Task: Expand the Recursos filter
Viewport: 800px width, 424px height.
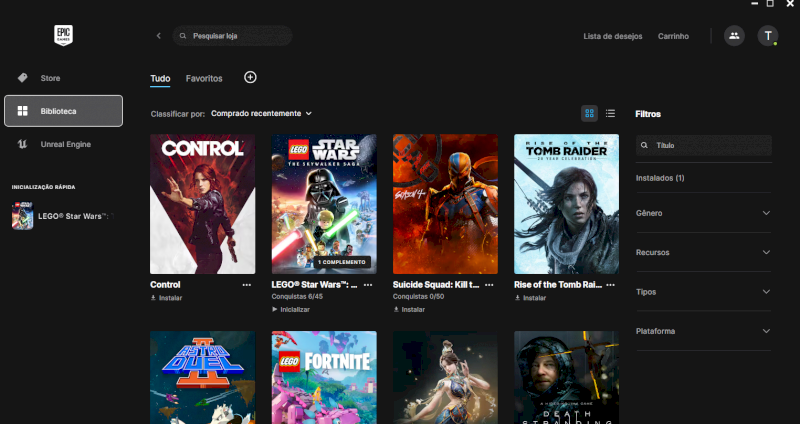Action: pyautogui.click(x=704, y=252)
